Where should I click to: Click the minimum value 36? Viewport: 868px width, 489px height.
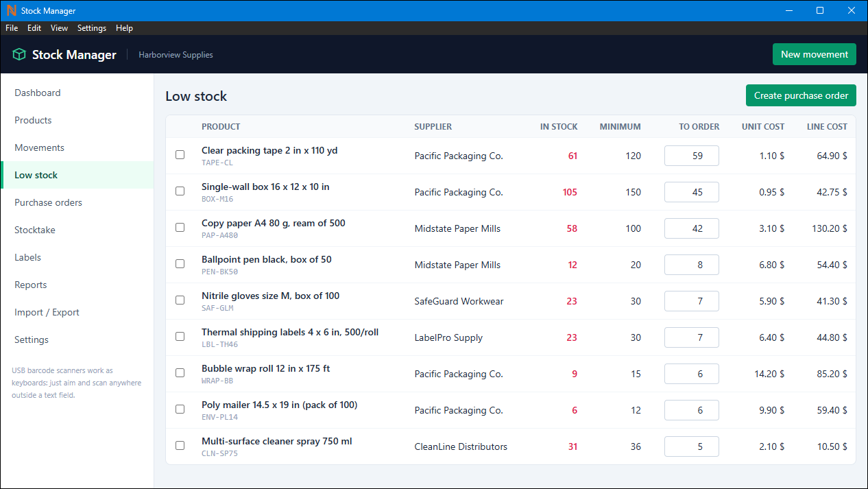point(636,446)
